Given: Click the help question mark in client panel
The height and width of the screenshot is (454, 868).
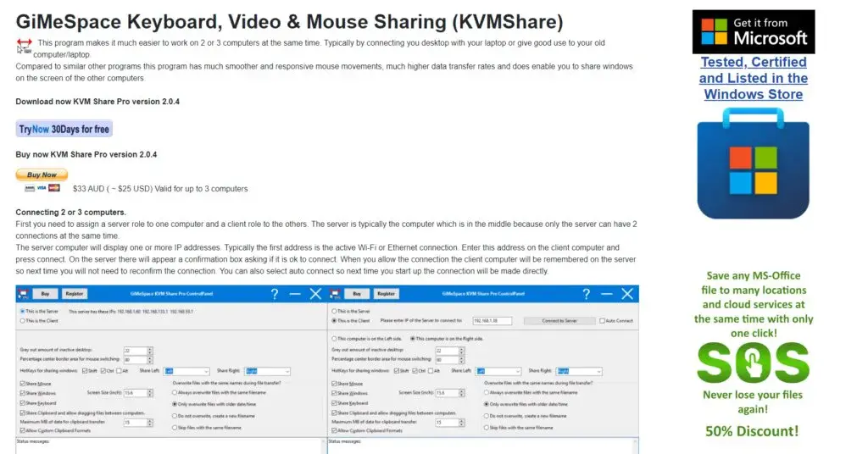Looking at the screenshot, I should [x=587, y=294].
